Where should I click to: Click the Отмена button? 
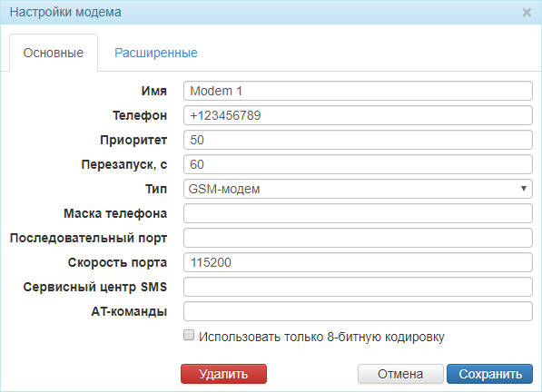pyautogui.click(x=400, y=374)
